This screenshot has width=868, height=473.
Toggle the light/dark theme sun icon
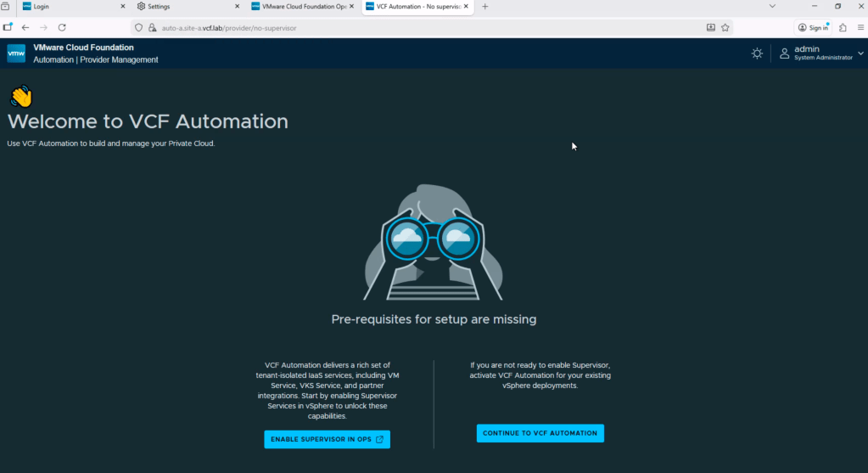pos(757,53)
